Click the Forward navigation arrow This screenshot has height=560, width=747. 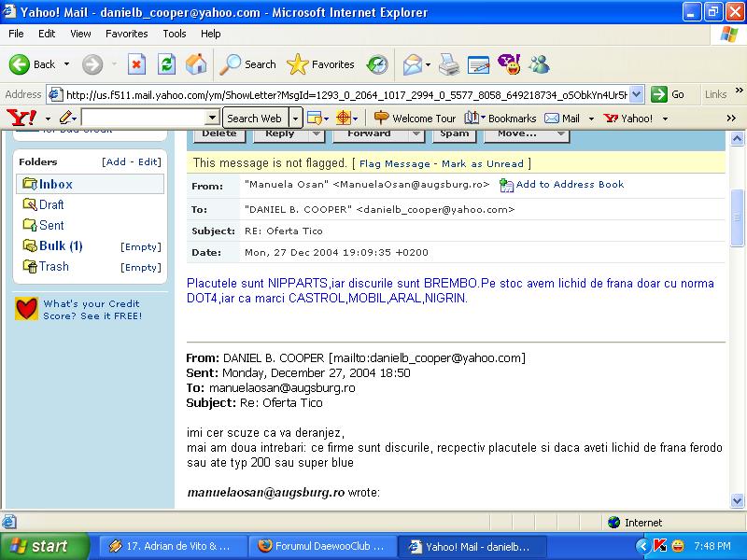pos(92,64)
